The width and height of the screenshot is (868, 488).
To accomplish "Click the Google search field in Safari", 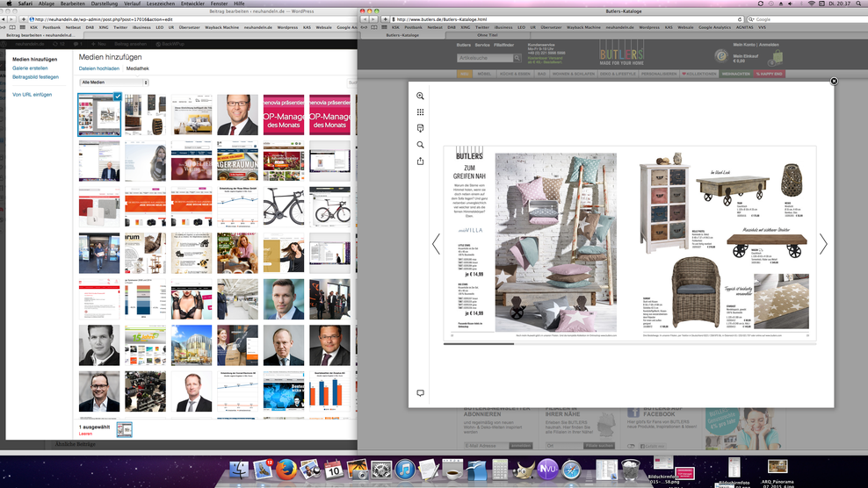I will click(806, 19).
